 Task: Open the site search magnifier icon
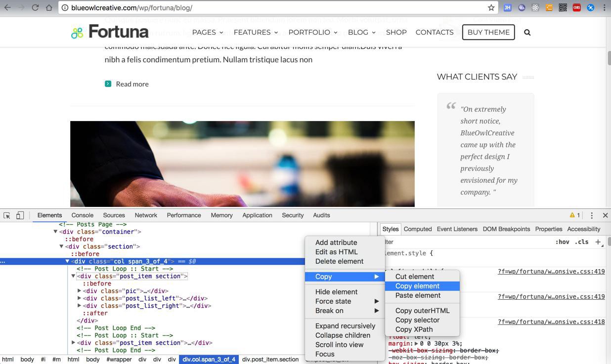(527, 32)
